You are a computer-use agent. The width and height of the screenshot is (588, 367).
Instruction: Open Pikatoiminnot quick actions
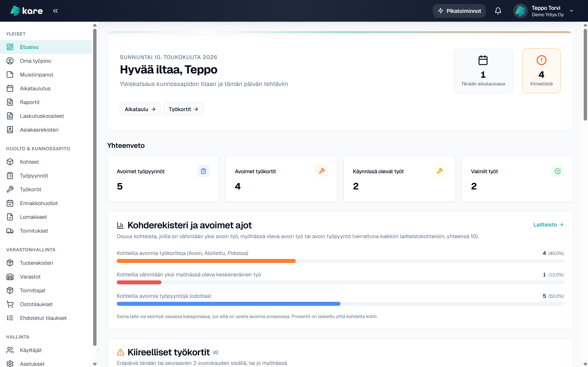pyautogui.click(x=459, y=11)
